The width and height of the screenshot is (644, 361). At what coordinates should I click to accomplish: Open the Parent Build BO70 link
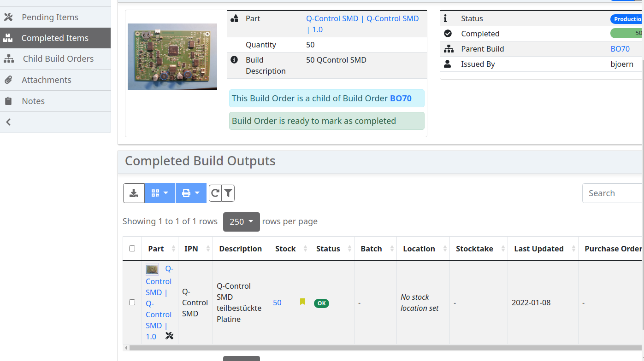[620, 49]
